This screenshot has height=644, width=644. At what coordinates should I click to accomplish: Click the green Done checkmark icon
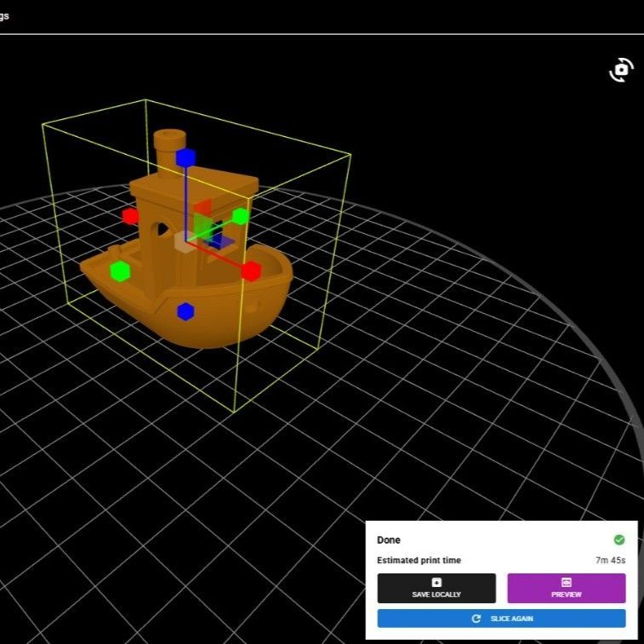point(619,539)
